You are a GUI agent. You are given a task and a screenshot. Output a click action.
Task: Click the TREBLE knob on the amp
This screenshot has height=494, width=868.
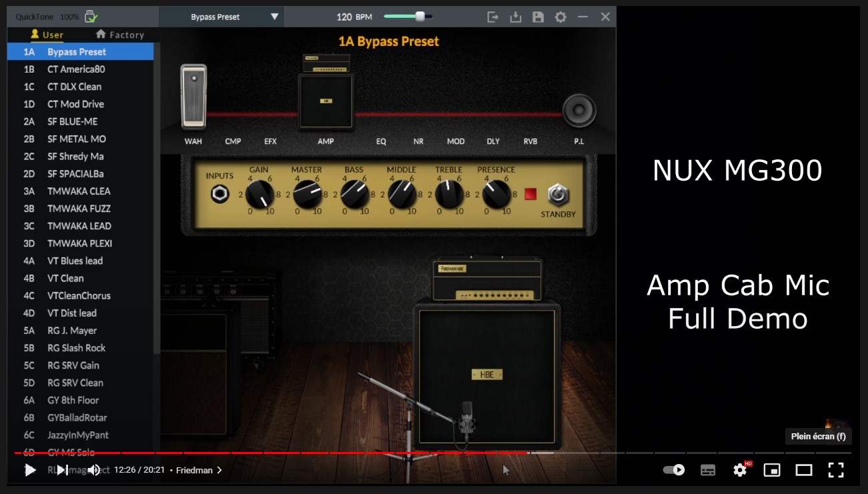pyautogui.click(x=449, y=194)
